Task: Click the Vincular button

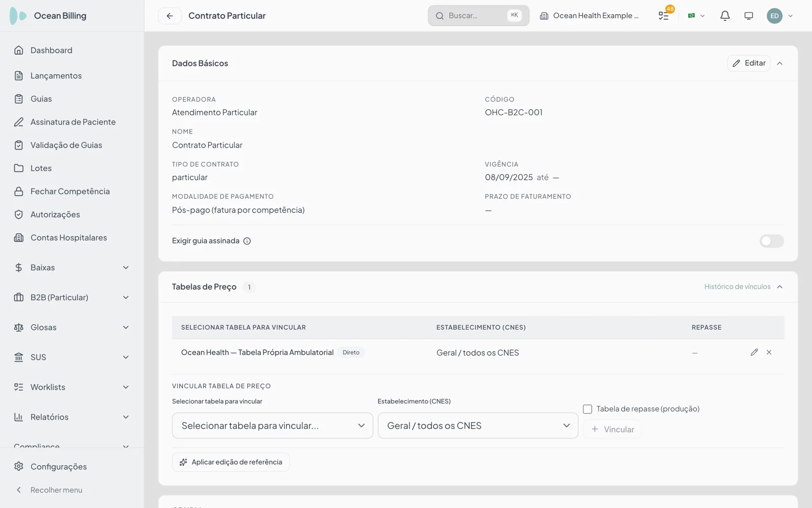Action: click(x=613, y=429)
